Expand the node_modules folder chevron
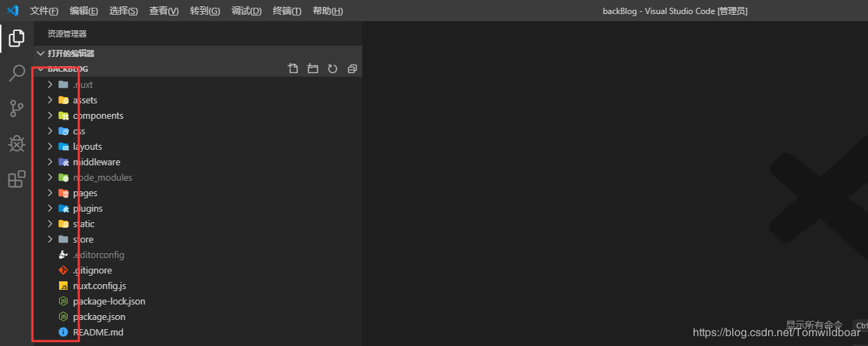Image resolution: width=868 pixels, height=346 pixels. (x=50, y=177)
